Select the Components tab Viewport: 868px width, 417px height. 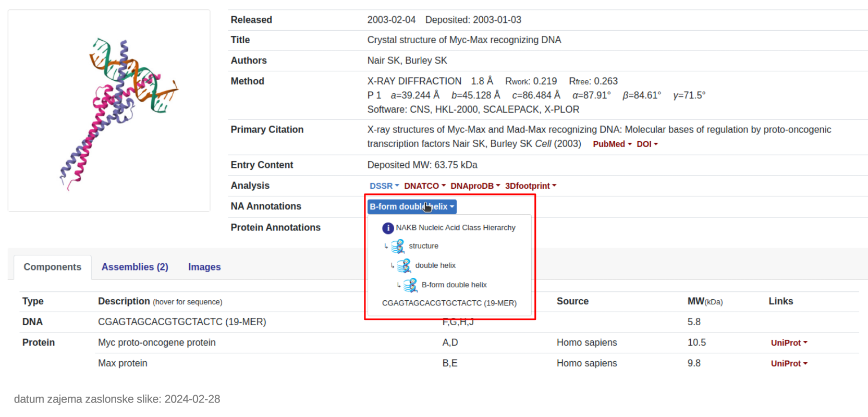click(x=53, y=267)
